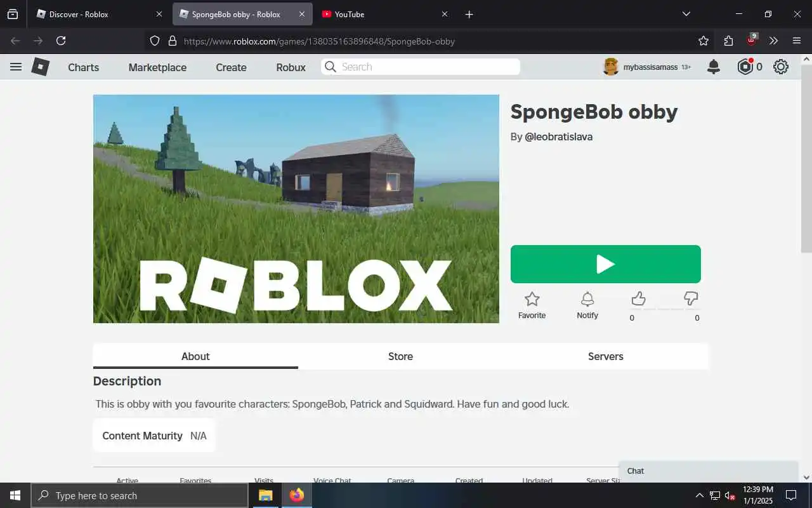Open the uBlock Origin extension icon
Screen dimensions: 812x508
pos(751,40)
